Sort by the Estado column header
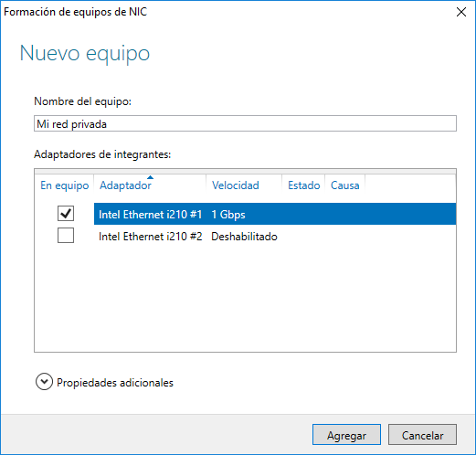Screen dimensions: 476x455 pyautogui.click(x=303, y=185)
